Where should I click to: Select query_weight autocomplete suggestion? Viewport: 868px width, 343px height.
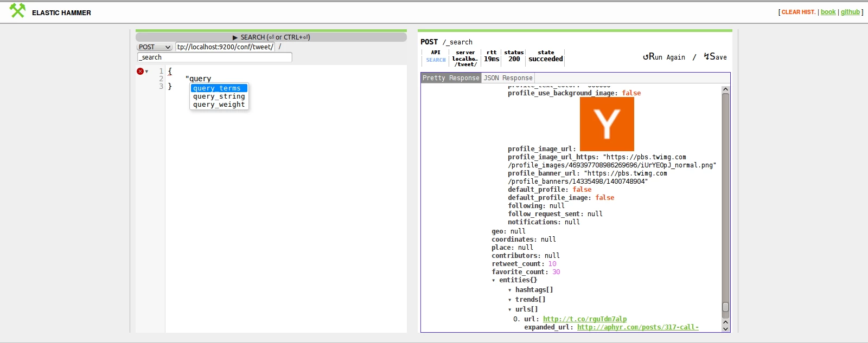tap(219, 105)
